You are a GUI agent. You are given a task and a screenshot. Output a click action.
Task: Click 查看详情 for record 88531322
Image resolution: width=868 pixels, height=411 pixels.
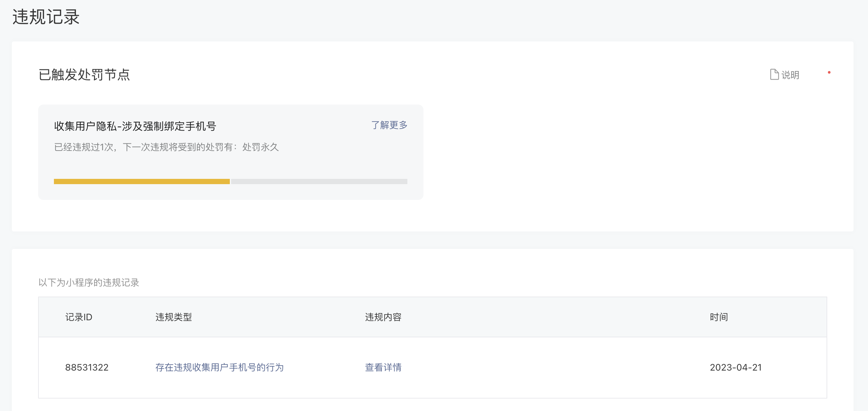(x=383, y=367)
